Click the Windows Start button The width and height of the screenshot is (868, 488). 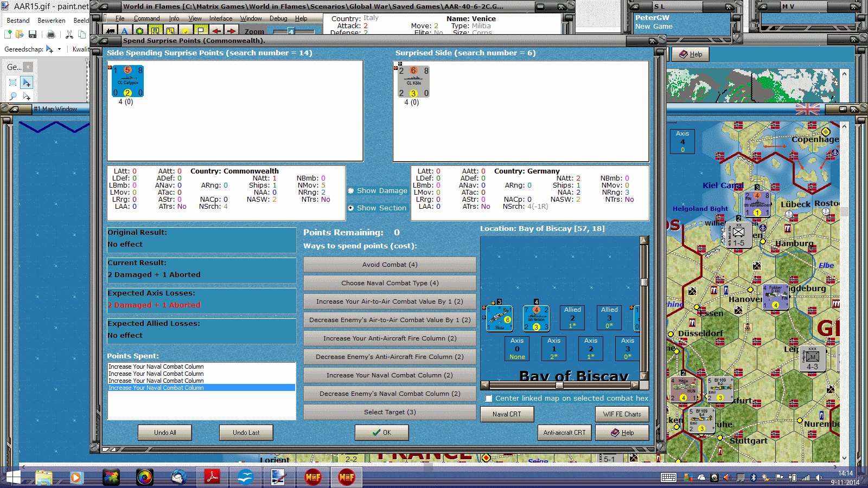[x=12, y=477]
